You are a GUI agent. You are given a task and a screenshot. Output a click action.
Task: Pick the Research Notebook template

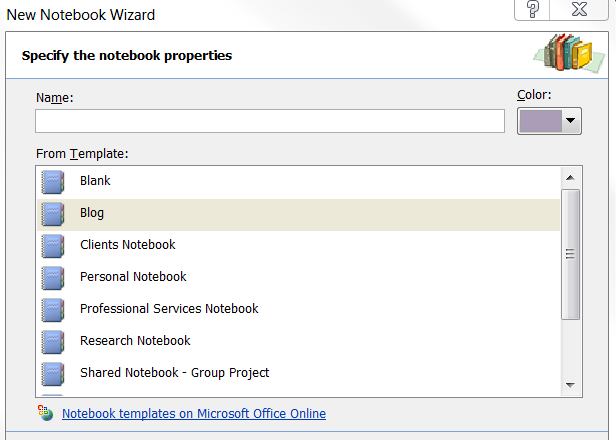point(298,342)
